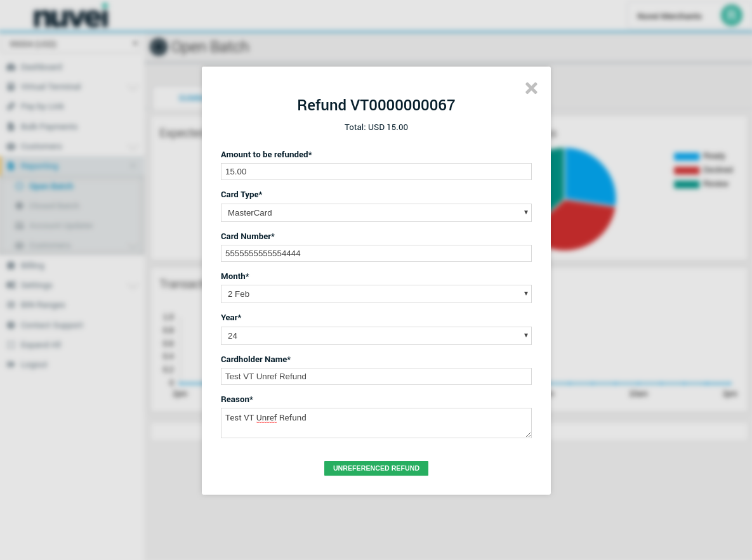Click the blue legend color swatch
Screen dimensions: 752x560
pyautogui.click(x=686, y=156)
